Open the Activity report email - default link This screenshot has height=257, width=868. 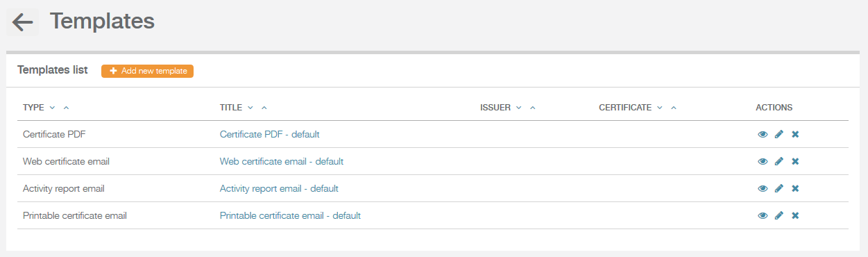coord(279,188)
